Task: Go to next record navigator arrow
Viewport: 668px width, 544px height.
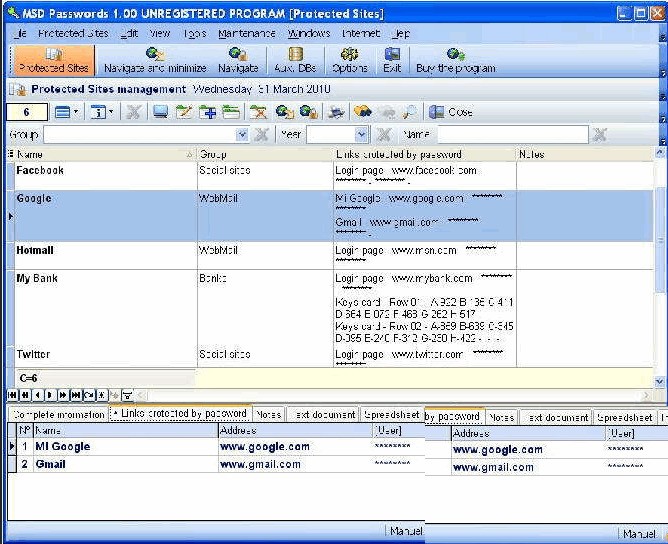Action: coord(50,395)
